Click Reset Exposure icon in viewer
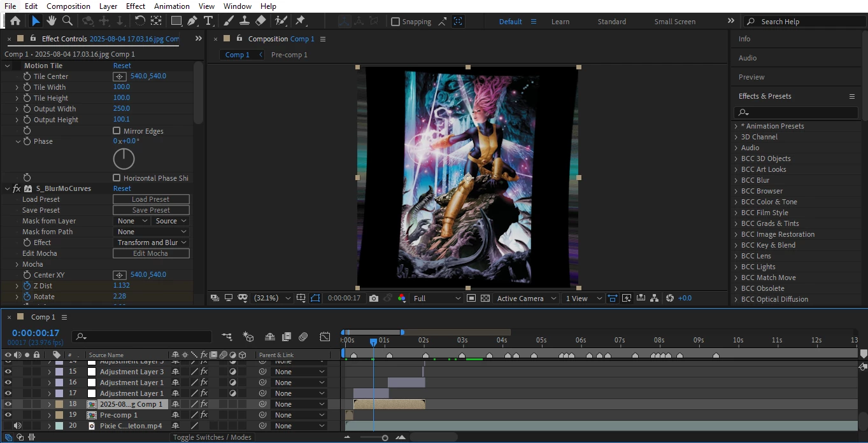 [669, 298]
